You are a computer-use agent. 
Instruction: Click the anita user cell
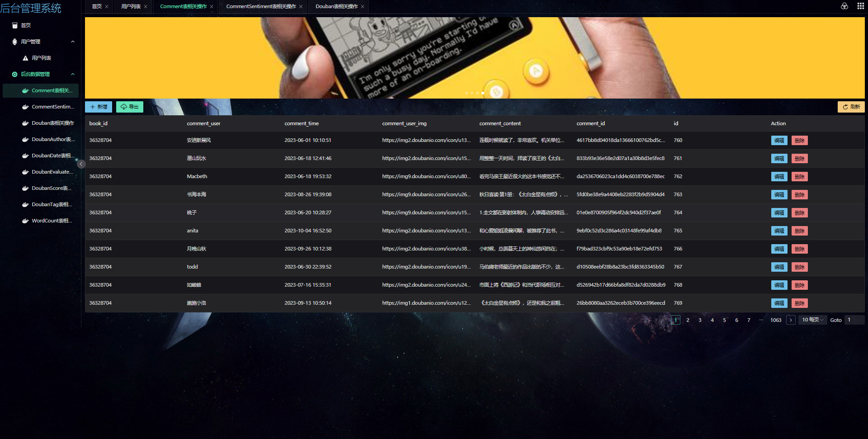click(193, 231)
